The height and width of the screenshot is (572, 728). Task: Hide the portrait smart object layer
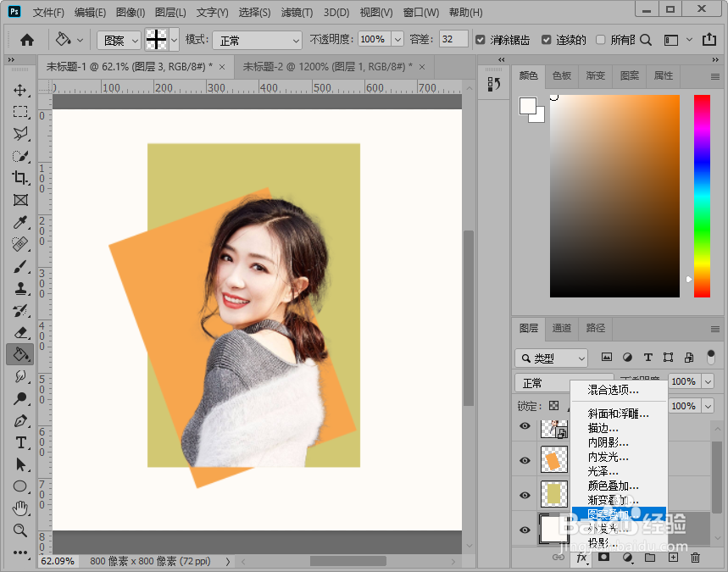525,426
